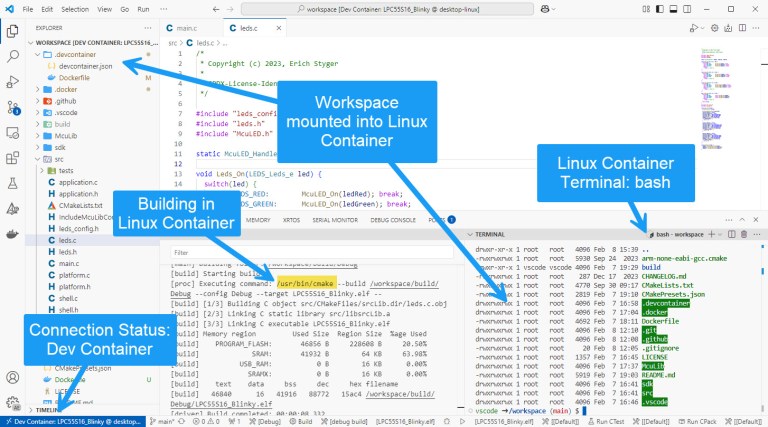Screen dimensions: 768x427
Task: Open Copilot dropdown chevron
Action: click(x=554, y=9)
